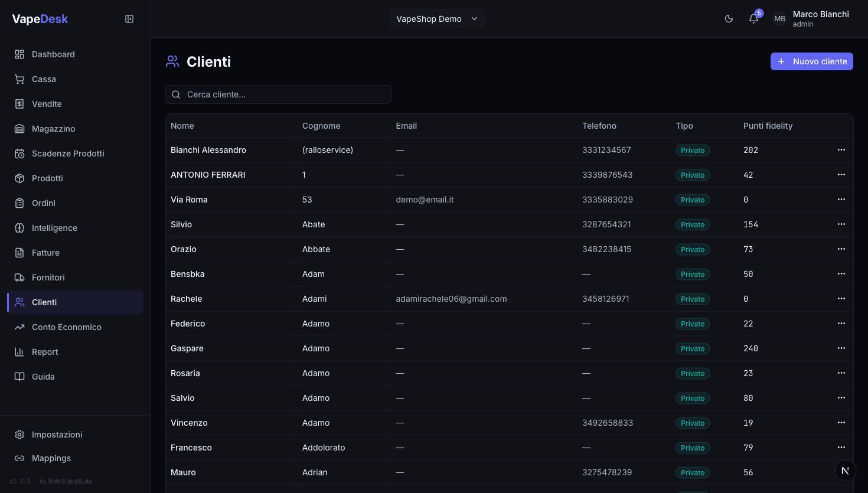Select the Fornitori suppliers icon
Screen dimensions: 868x493
click(18, 277)
